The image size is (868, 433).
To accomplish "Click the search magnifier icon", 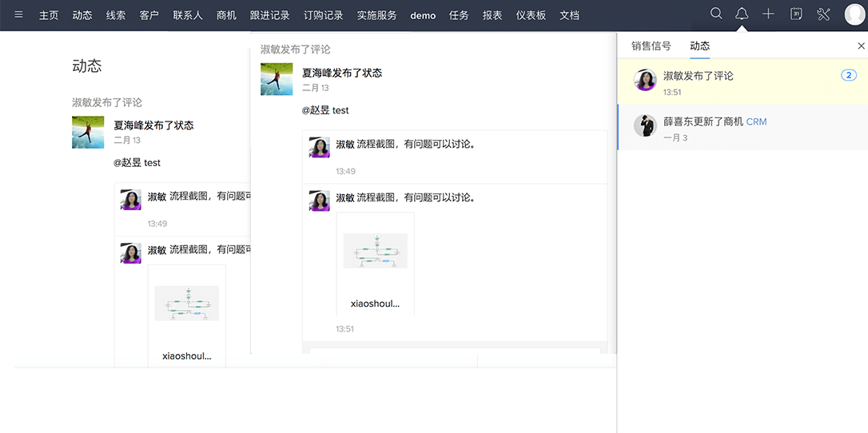I will [716, 14].
